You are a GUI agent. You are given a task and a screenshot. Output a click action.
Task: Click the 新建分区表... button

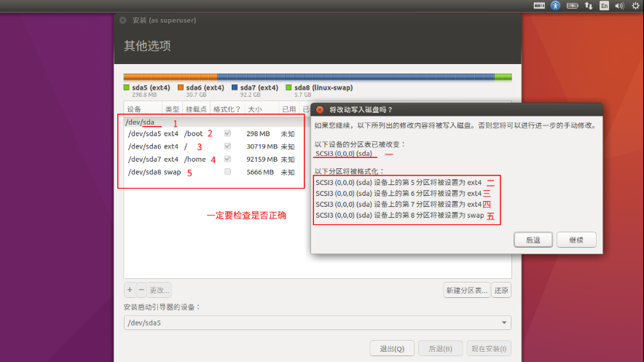tap(466, 290)
